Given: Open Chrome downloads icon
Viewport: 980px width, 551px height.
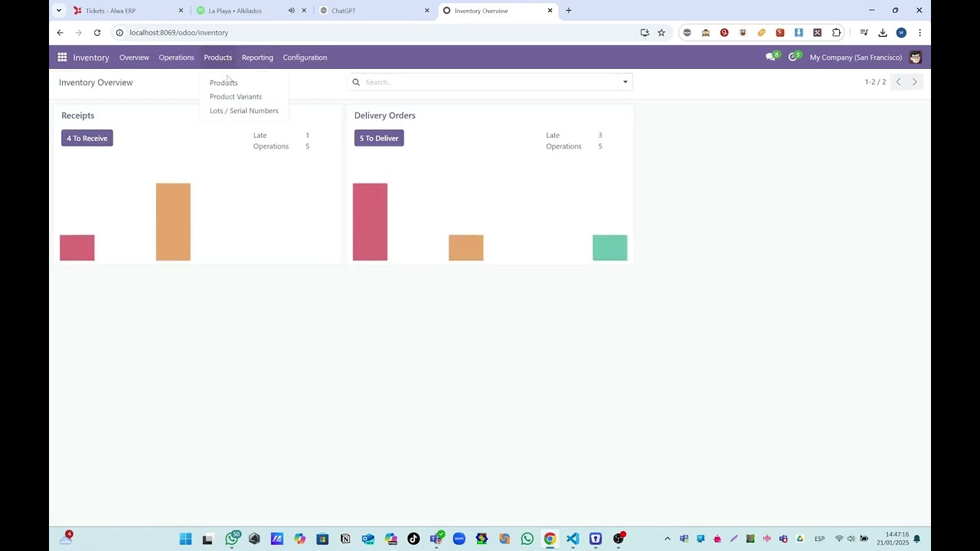Looking at the screenshot, I should pyautogui.click(x=883, y=33).
